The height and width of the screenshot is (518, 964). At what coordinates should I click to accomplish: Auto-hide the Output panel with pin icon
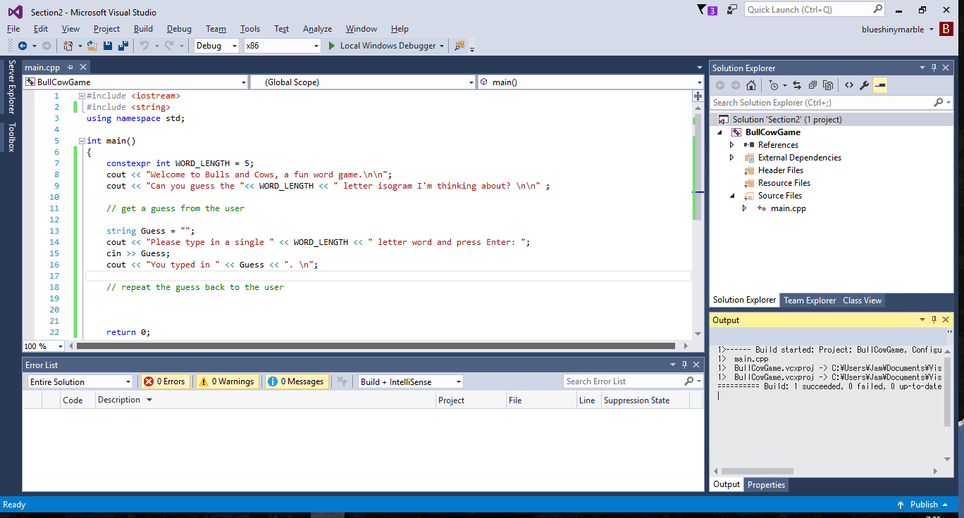click(x=934, y=320)
